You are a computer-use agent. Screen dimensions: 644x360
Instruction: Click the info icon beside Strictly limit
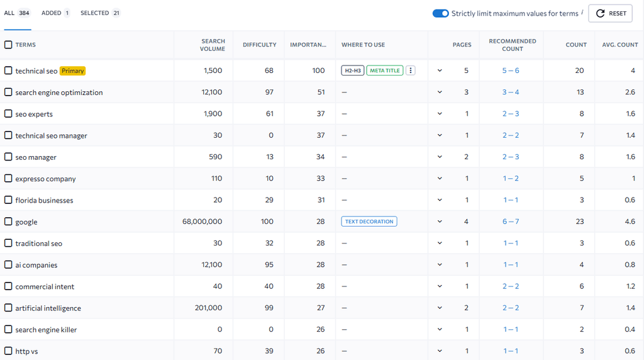click(582, 13)
